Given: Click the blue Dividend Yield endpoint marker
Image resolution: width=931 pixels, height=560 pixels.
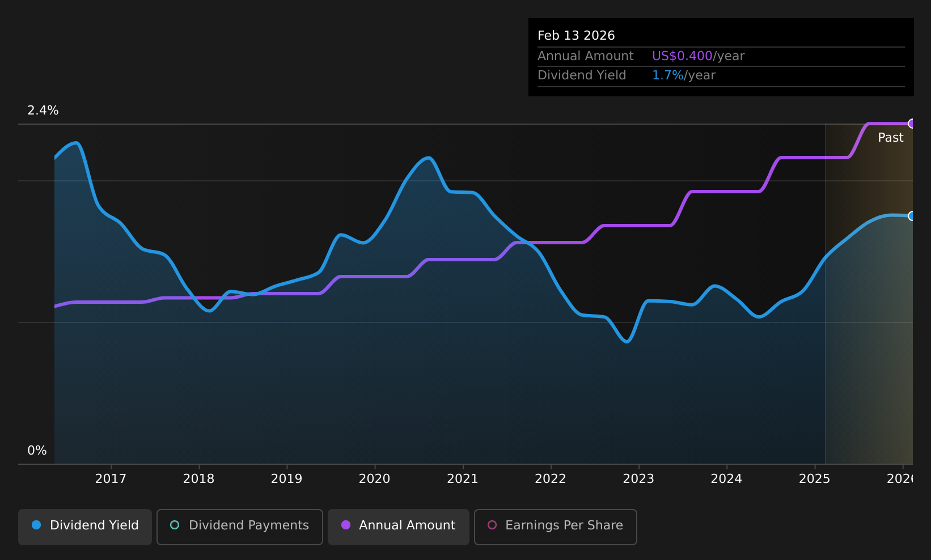Looking at the screenshot, I should 912,216.
